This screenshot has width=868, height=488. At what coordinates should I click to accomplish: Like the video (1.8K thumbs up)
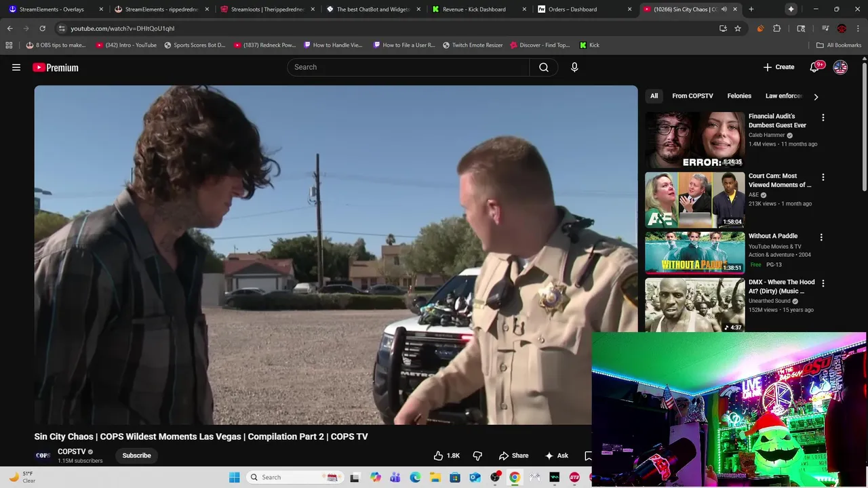pos(447,455)
